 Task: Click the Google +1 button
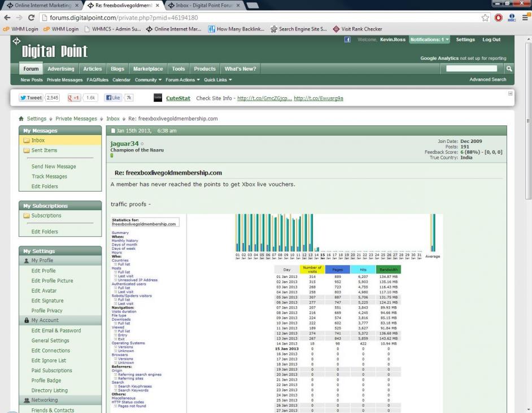[x=73, y=98]
